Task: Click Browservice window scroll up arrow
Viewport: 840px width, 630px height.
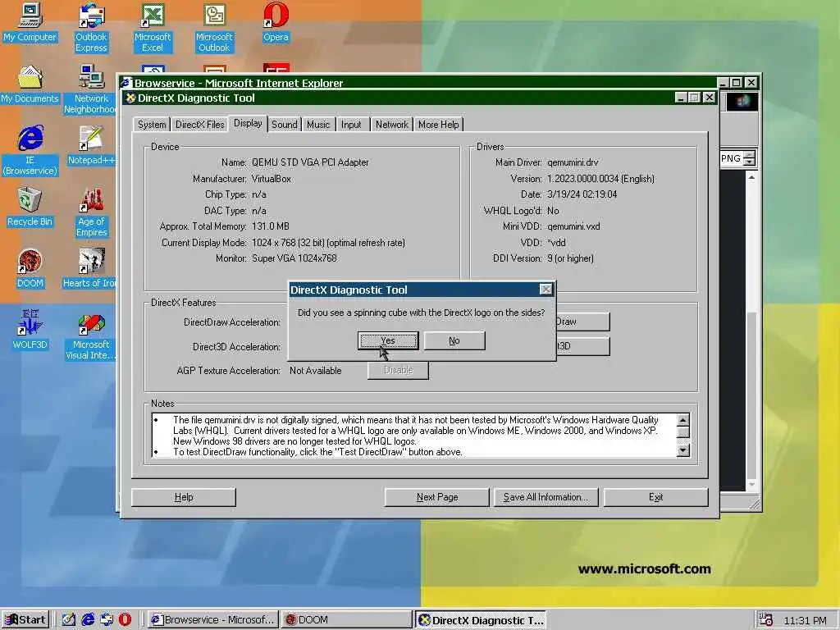Action: point(751,177)
